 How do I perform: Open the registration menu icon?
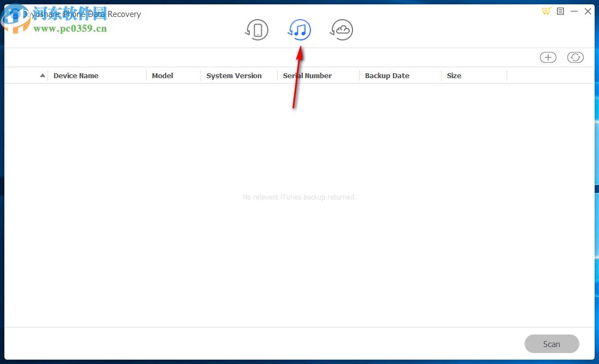coord(560,11)
